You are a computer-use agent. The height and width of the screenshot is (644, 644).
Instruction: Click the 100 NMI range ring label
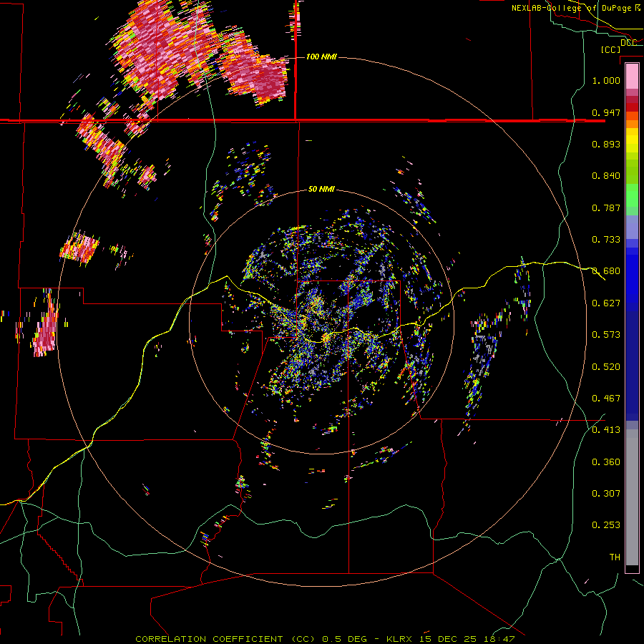coord(321,57)
